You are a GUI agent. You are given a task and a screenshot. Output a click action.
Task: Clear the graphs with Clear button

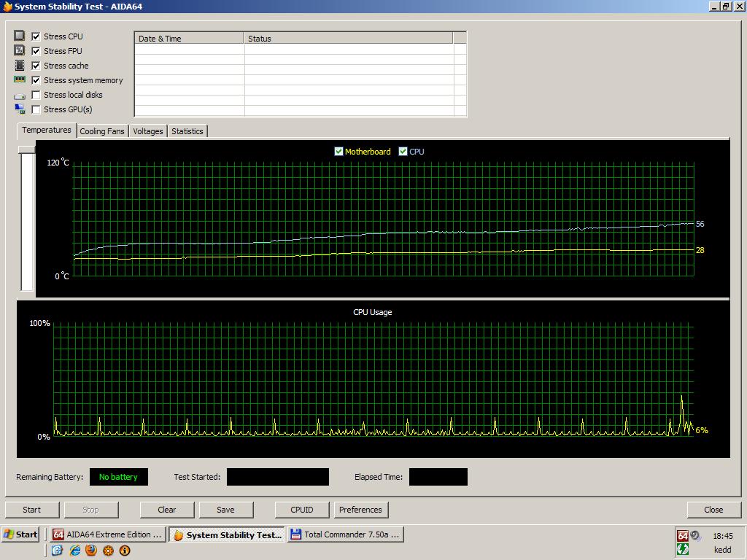click(167, 510)
